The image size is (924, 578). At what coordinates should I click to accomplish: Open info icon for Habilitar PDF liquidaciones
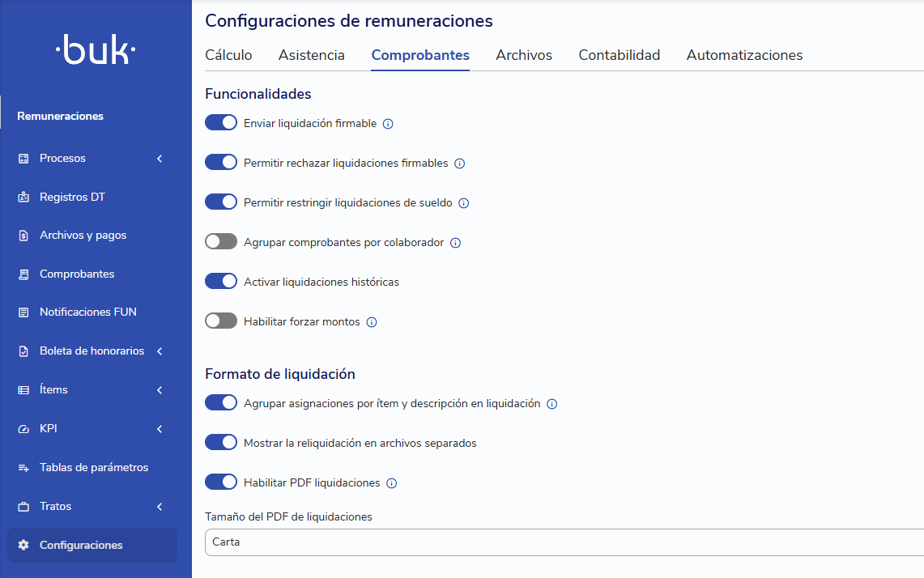(391, 483)
